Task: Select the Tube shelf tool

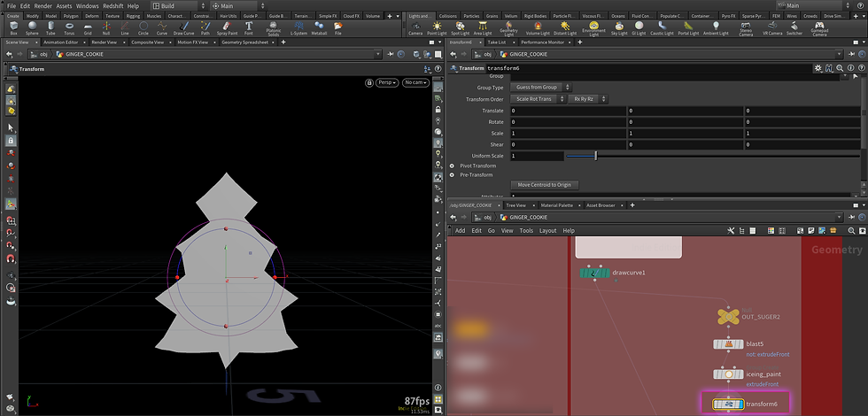Action: point(51,28)
